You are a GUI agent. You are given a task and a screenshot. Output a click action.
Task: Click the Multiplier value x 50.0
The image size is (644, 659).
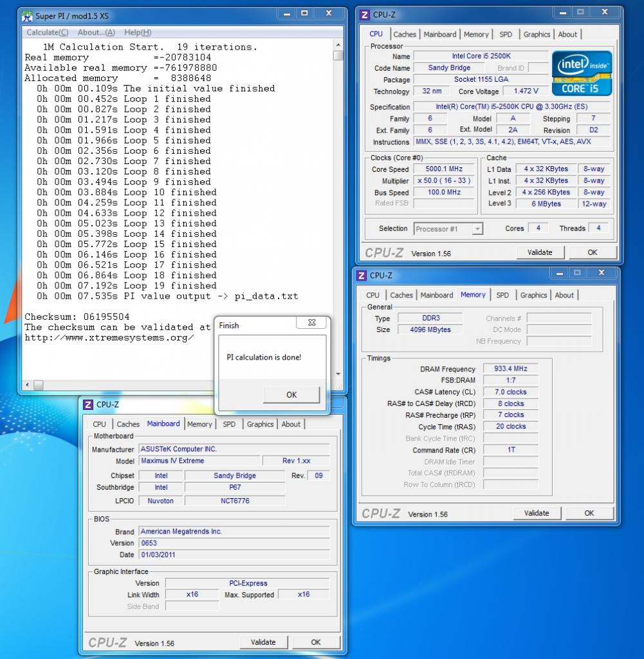coord(444,181)
